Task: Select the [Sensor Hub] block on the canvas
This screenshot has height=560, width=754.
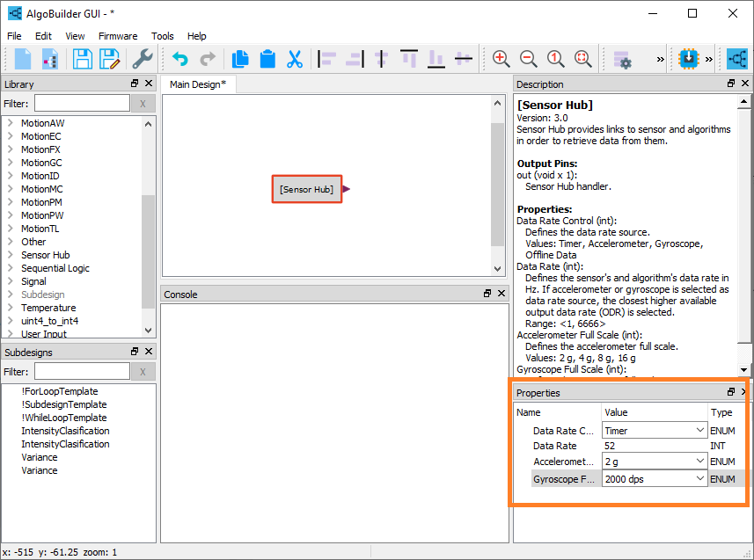Action: point(307,189)
